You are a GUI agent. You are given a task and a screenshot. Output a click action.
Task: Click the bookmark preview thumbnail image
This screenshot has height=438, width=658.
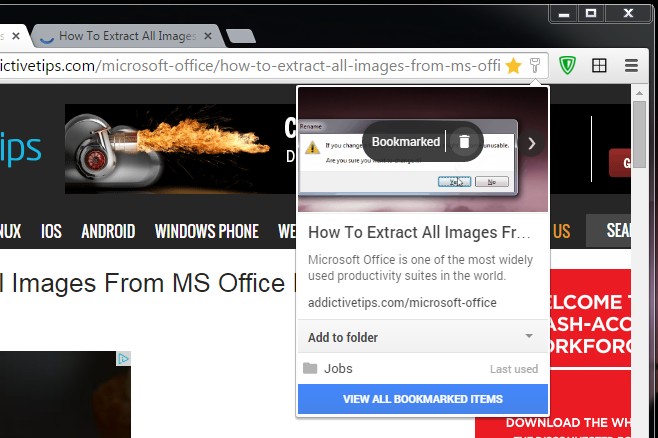(x=423, y=150)
